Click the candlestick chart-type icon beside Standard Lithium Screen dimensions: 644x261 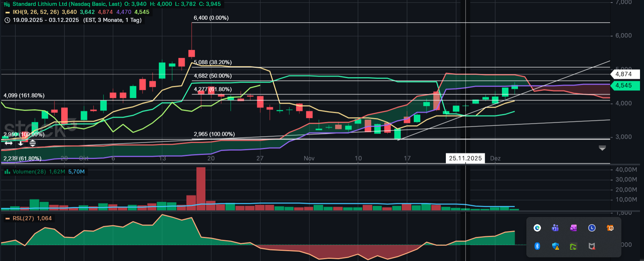click(x=7, y=4)
